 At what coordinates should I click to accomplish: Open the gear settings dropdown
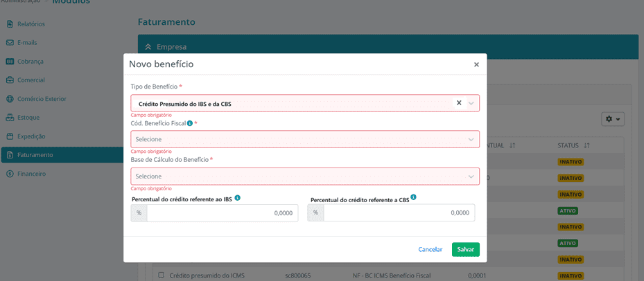(x=613, y=119)
